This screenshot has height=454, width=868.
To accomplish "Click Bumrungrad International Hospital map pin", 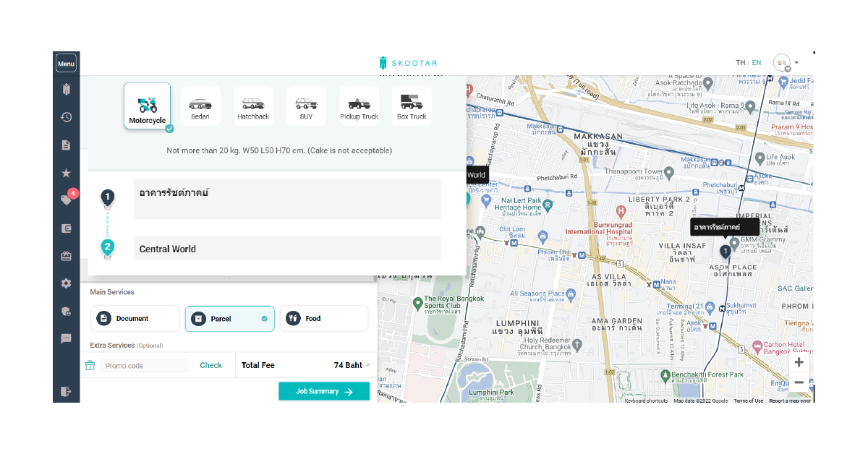I will point(621,212).
